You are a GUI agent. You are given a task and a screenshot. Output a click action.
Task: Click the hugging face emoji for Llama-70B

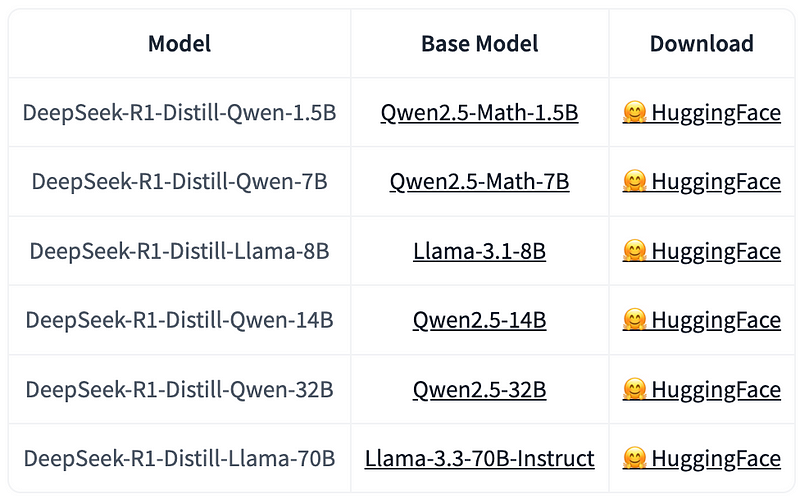coord(634,459)
